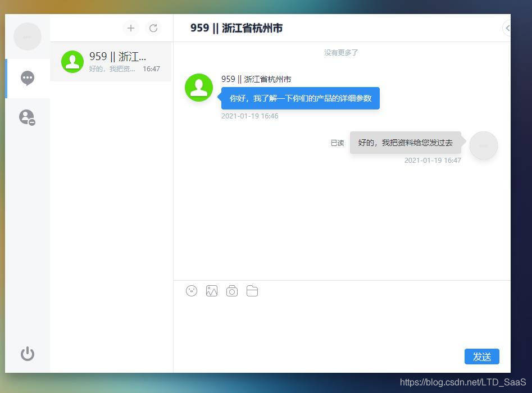Image resolution: width=532 pixels, height=393 pixels.
Task: Click the blue message about product parameters
Action: click(x=300, y=98)
